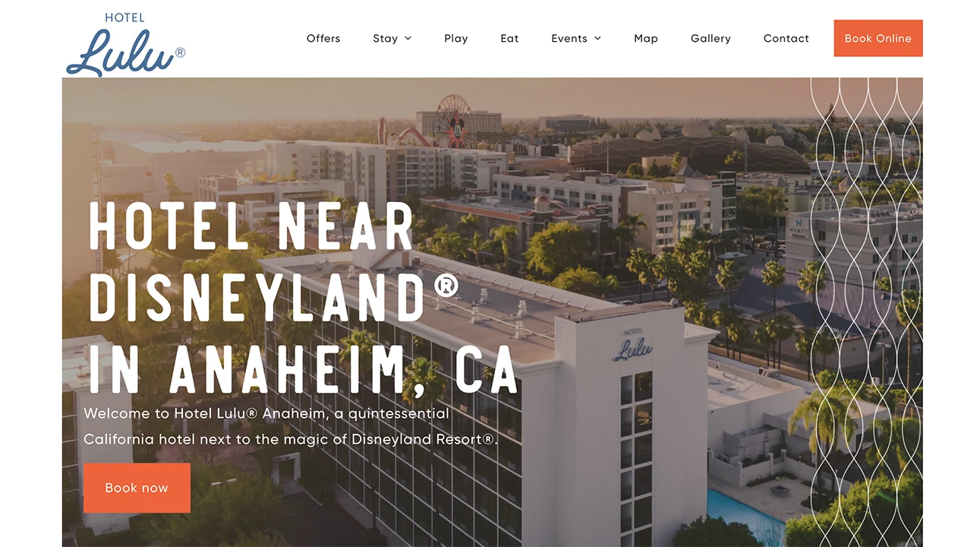
Task: Open the Gallery page
Action: [711, 39]
